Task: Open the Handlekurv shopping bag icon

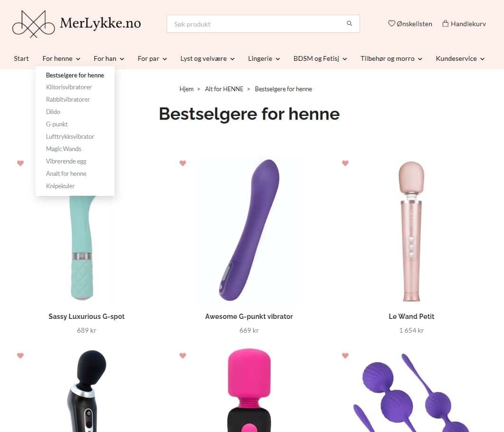Action: coord(445,23)
